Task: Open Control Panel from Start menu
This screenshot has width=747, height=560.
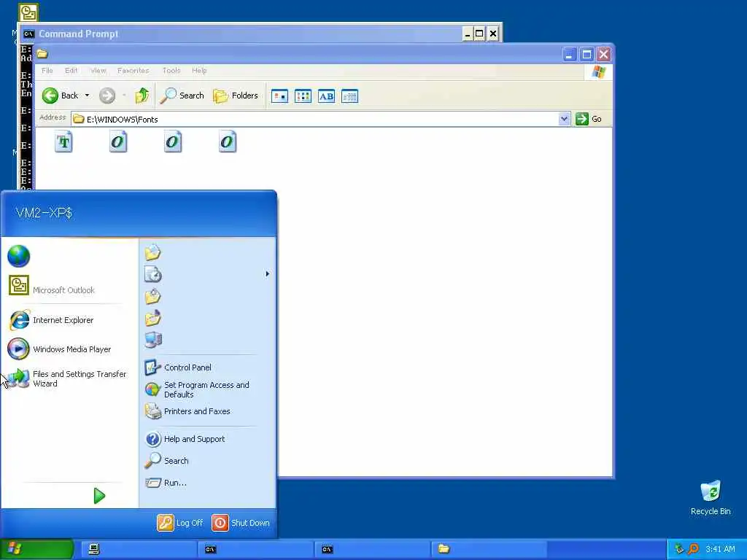Action: pos(178,367)
